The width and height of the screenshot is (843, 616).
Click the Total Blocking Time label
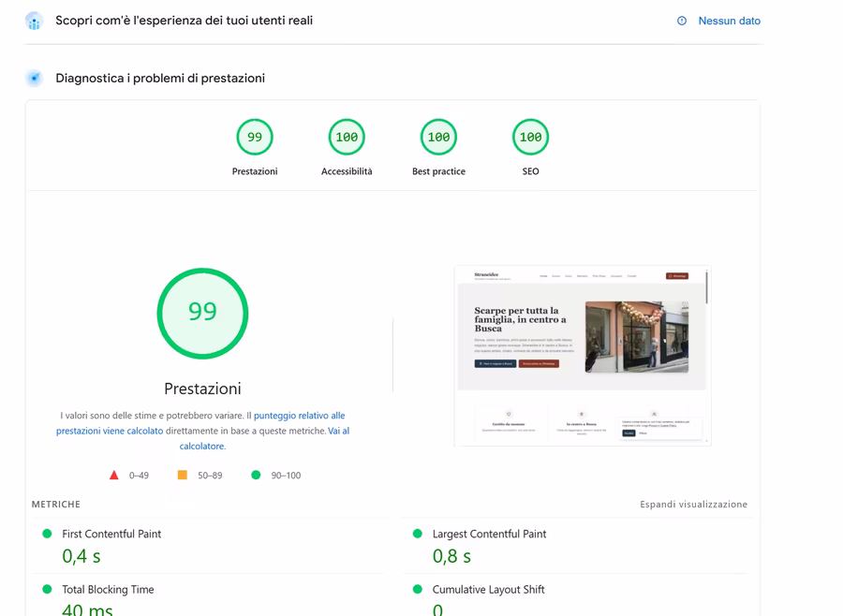click(108, 589)
